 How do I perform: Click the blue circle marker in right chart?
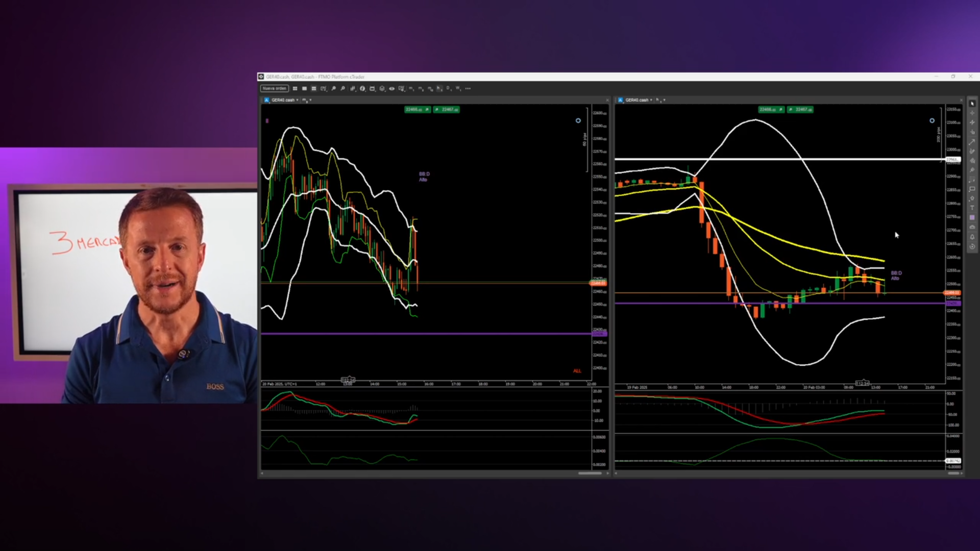(x=932, y=121)
